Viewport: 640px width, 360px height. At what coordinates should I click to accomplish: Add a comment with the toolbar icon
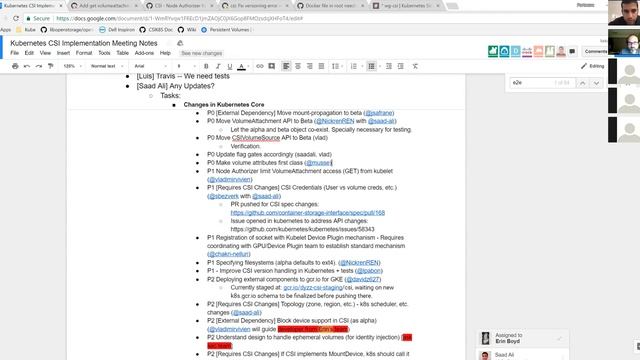coord(271,66)
